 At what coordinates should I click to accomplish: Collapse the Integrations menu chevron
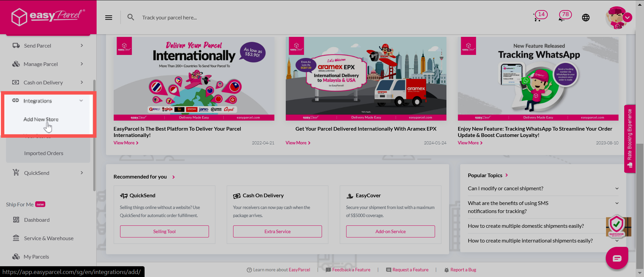pyautogui.click(x=81, y=100)
